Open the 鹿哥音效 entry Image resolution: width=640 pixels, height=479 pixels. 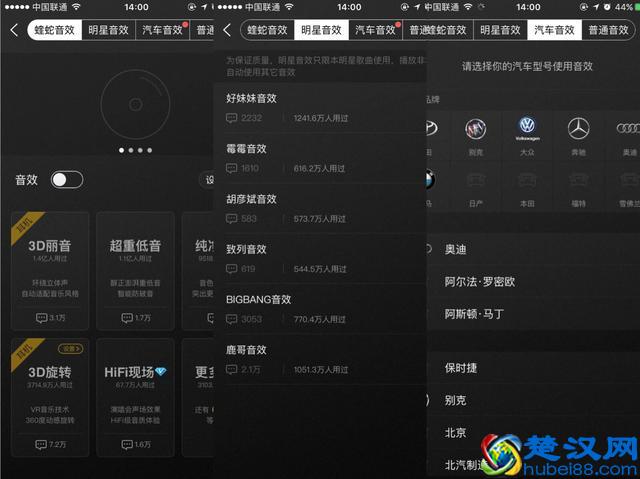(x=320, y=359)
